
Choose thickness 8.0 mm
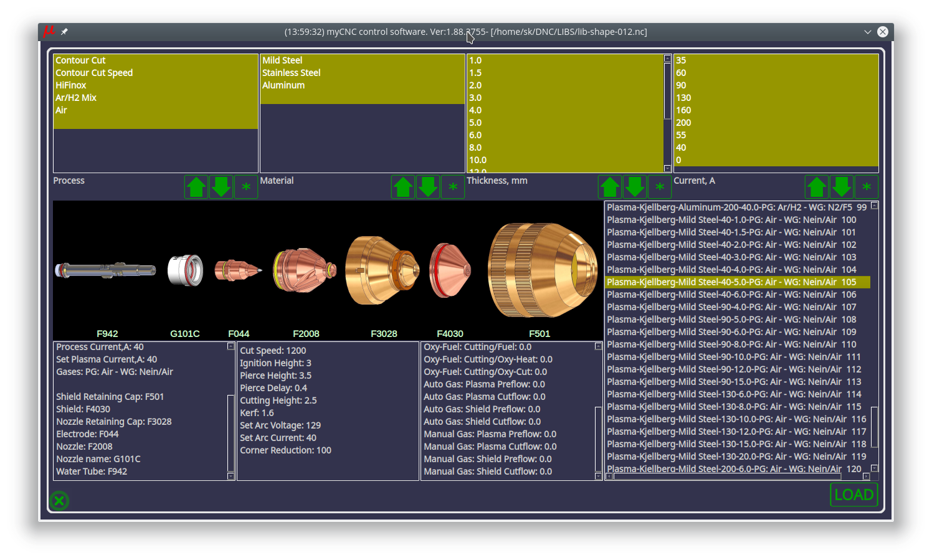[x=565, y=148]
